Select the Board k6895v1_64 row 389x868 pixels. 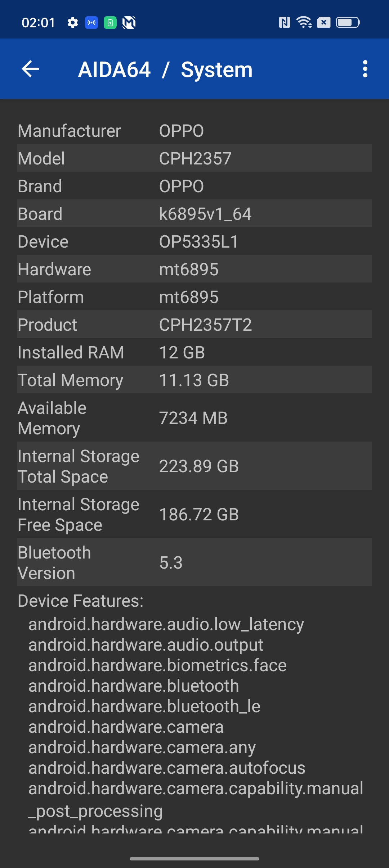point(194,214)
